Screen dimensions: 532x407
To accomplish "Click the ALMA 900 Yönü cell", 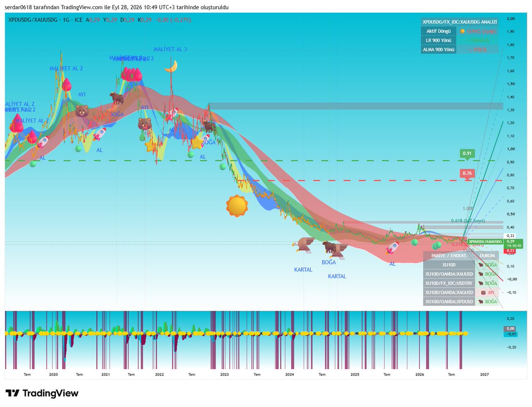I will click(438, 50).
